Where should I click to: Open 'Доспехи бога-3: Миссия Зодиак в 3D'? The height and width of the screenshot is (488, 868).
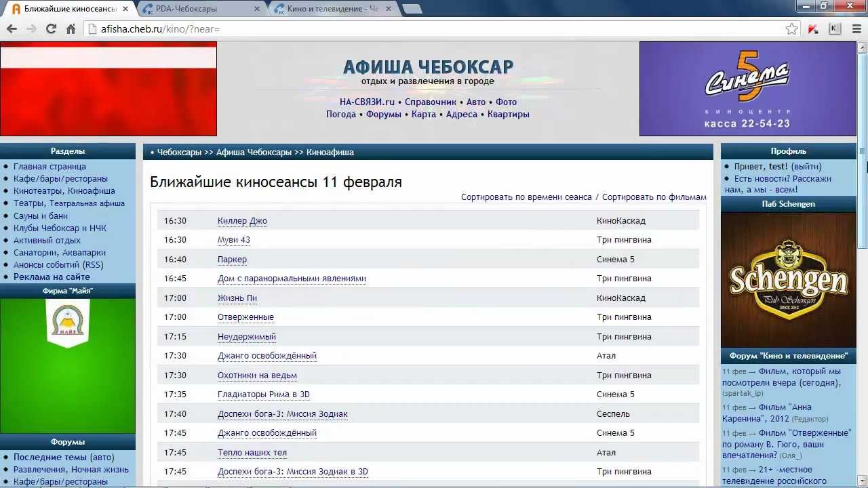(x=293, y=472)
